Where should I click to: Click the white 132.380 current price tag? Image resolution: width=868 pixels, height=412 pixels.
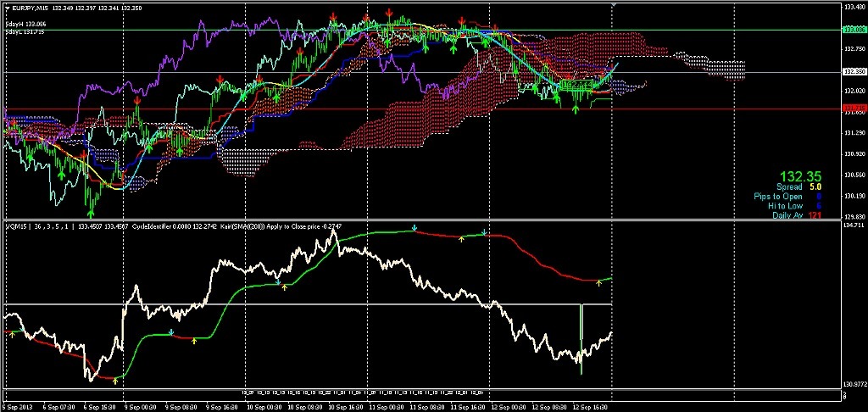pyautogui.click(x=854, y=72)
